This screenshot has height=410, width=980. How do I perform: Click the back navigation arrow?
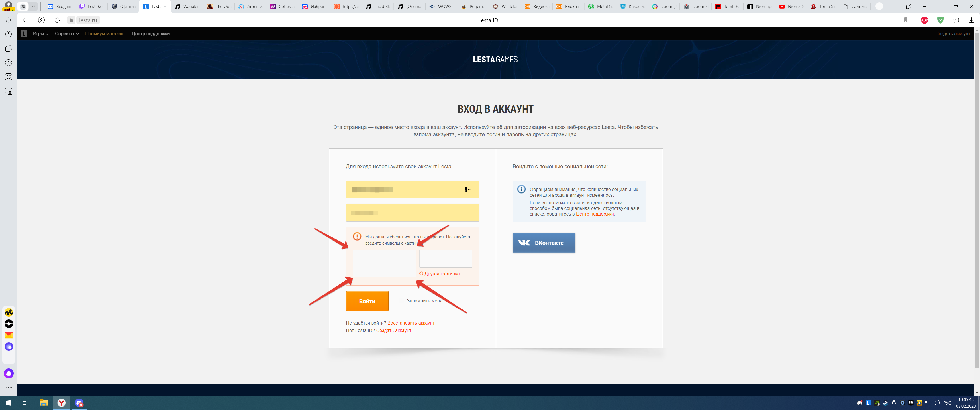tap(25, 20)
